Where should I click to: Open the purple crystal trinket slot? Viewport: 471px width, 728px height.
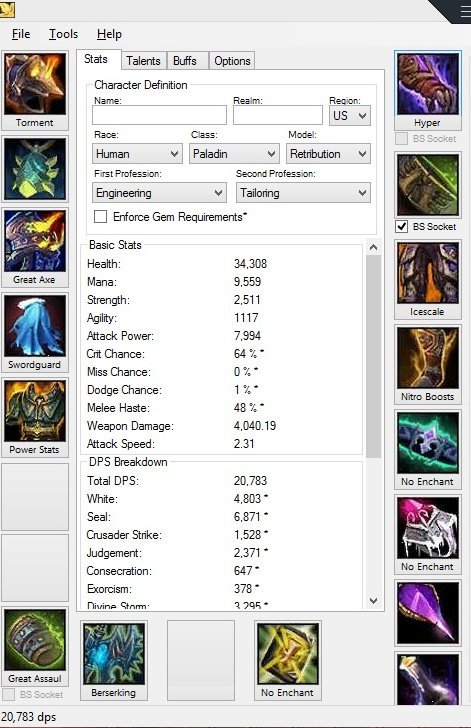click(x=428, y=613)
